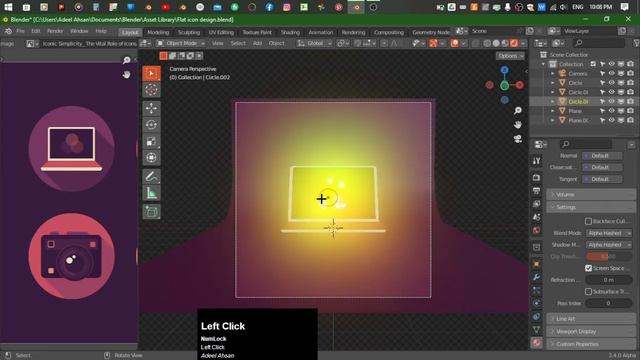640x360 pixels.
Task: Open the viewport Options dropdown
Action: coord(510,56)
